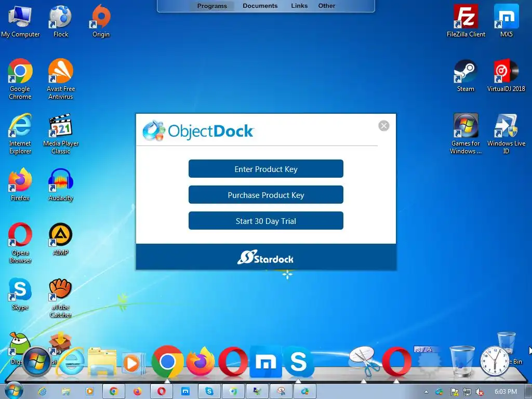The height and width of the screenshot is (399, 532).
Task: Switch to the Documents dock tab
Action: [260, 6]
